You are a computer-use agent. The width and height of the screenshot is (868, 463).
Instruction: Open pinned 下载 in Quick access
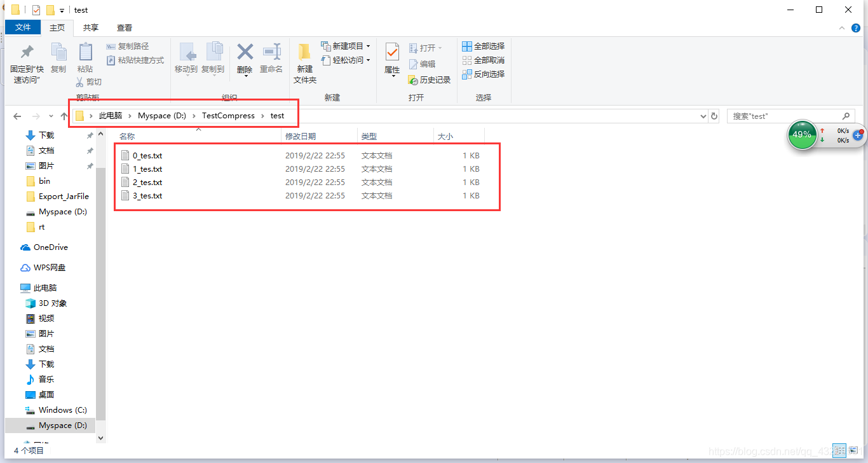(46, 135)
